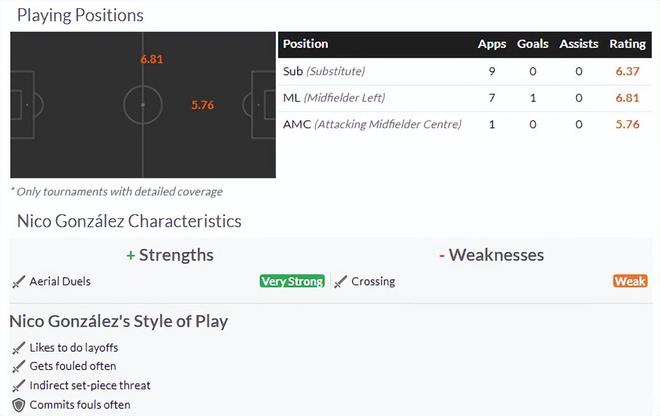Click shield icon beside Commits fouls often
Image resolution: width=660 pixels, height=416 pixels.
pyautogui.click(x=18, y=405)
